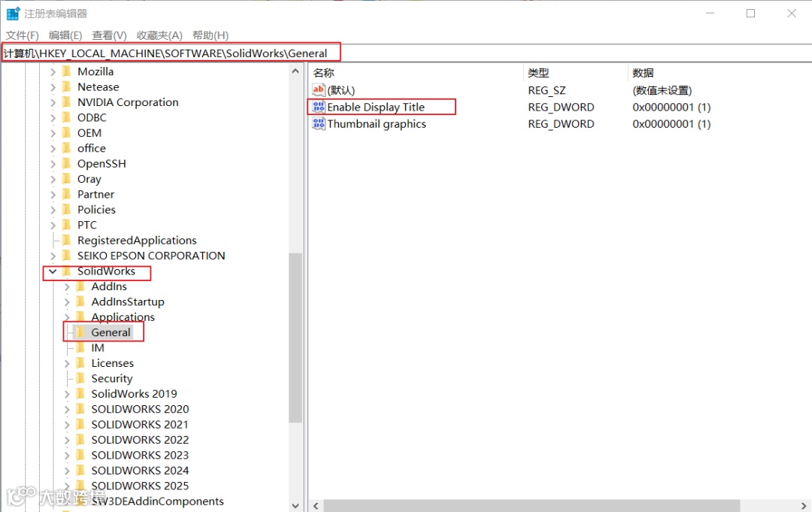Click the Netease folder icon
812x512 pixels.
66,87
